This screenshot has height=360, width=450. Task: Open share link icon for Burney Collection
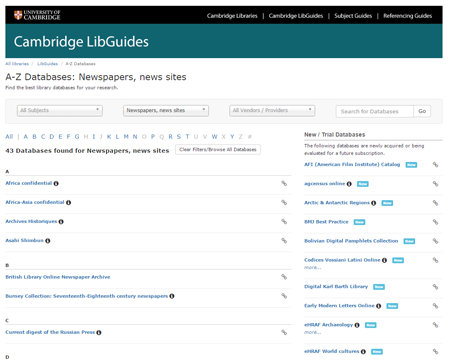pos(284,296)
